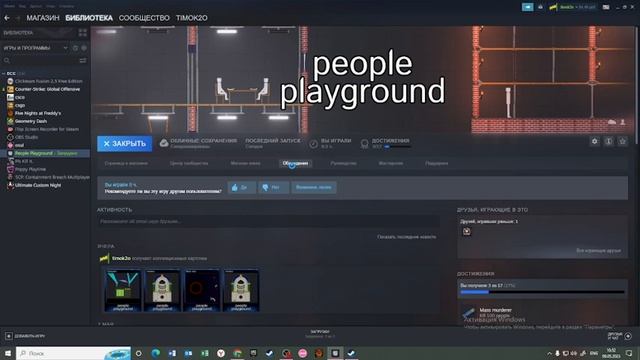Click the microphone tray icon

point(557,353)
